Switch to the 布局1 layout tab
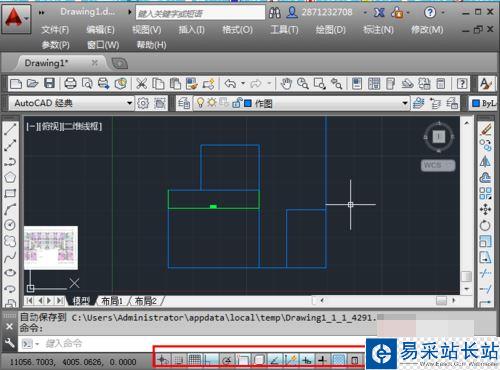This screenshot has width=500, height=370. point(112,301)
